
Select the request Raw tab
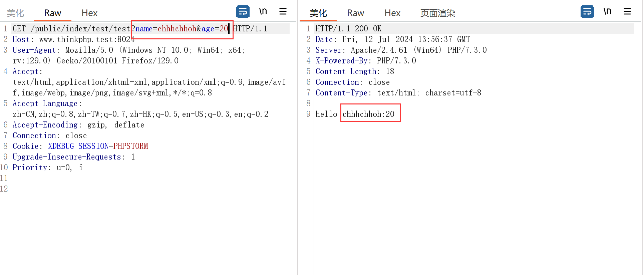pos(52,13)
